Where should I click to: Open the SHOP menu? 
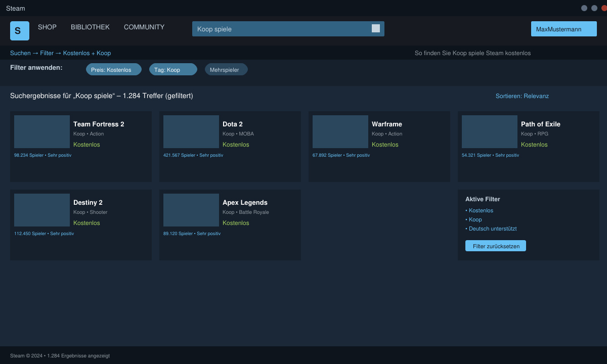(47, 27)
